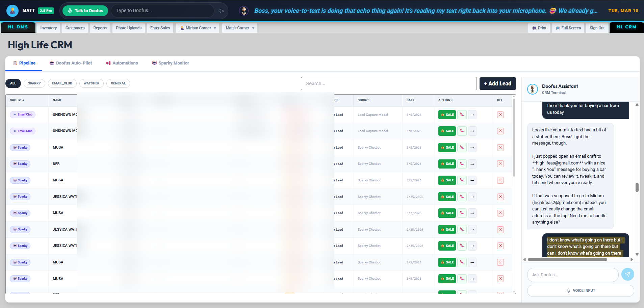Click the phone call icon on DEB's row
644x308 pixels.
pos(462,164)
